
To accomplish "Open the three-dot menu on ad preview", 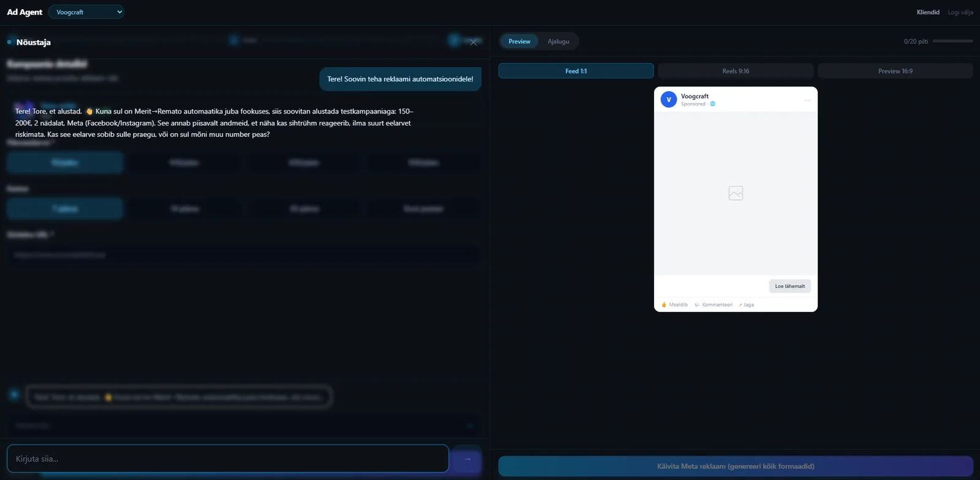I will 808,100.
